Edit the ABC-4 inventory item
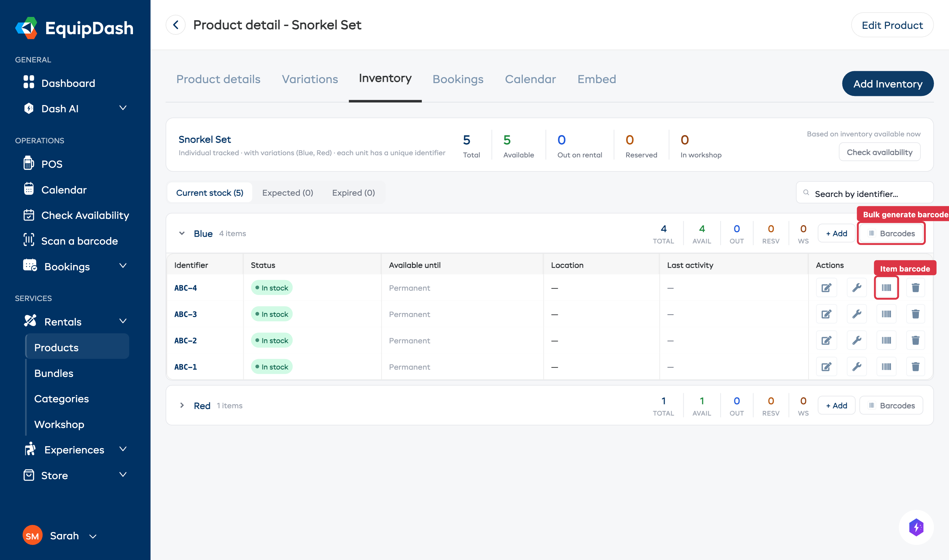Screen dimensions: 949x560 click(x=826, y=288)
